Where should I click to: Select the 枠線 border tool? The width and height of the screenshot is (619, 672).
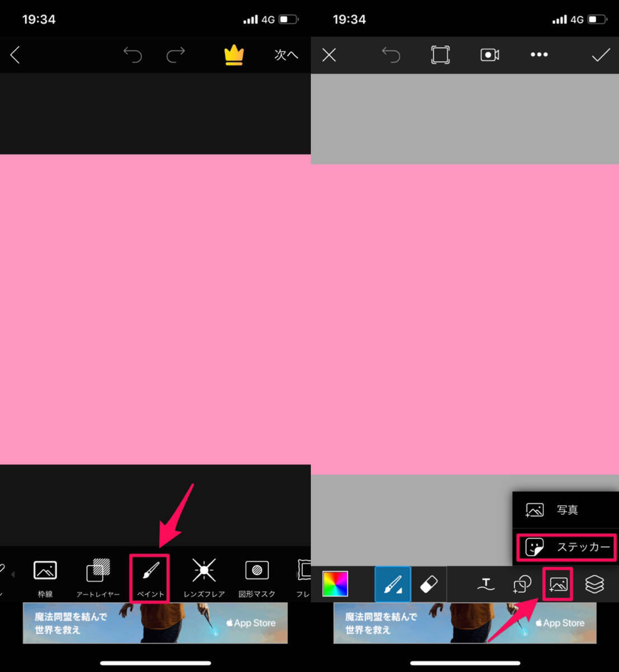45,578
